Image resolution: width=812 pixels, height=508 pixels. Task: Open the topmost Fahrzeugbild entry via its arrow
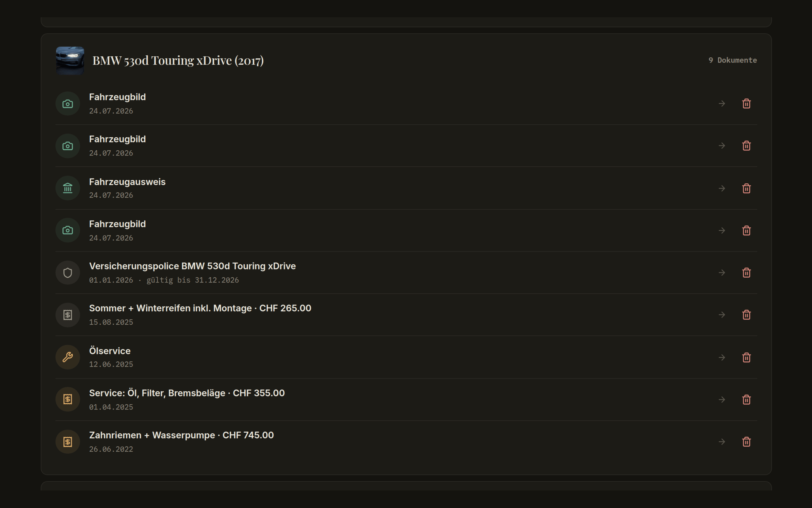pyautogui.click(x=722, y=103)
